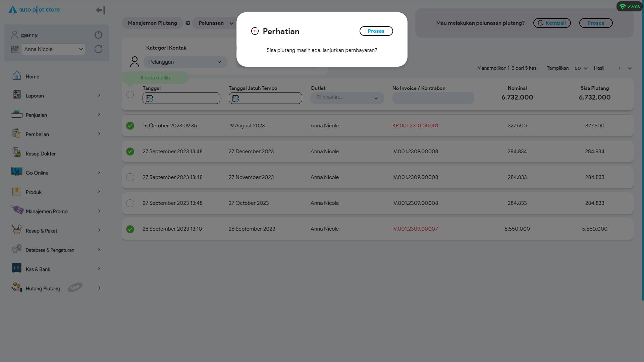Click the refresh icon beside outlet selector
Image resolution: width=644 pixels, height=362 pixels.
[x=98, y=49]
